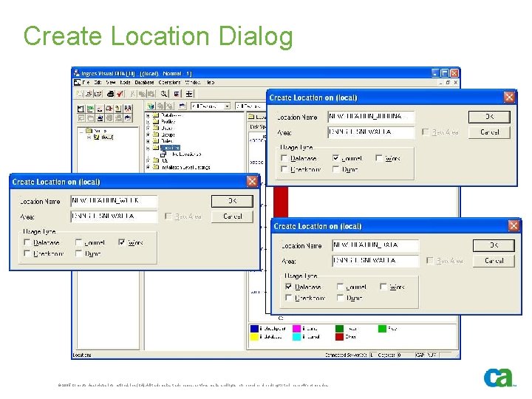The width and height of the screenshot is (532, 399).
Task: Click the blue Checkpoint legend swatch
Action: click(254, 328)
